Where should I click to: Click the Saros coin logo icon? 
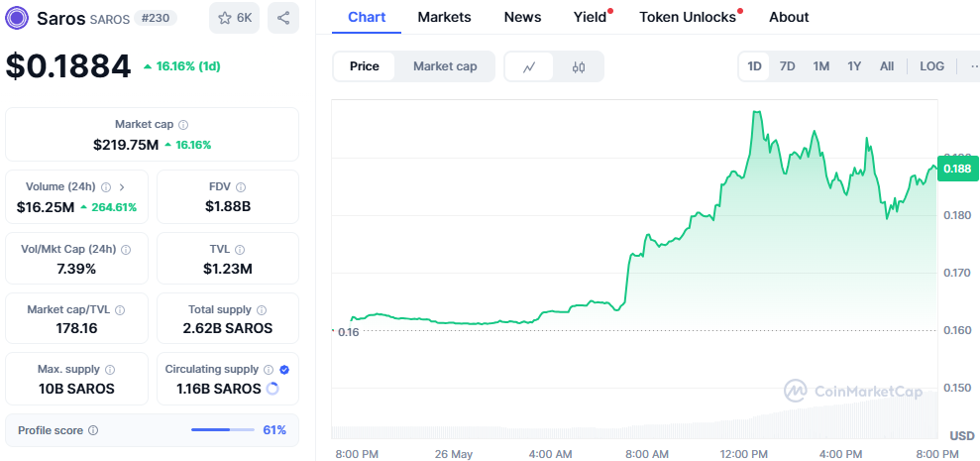coord(17,18)
